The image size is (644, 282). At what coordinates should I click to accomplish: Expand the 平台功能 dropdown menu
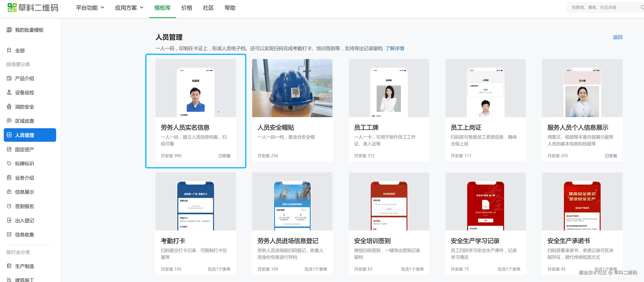[x=90, y=8]
